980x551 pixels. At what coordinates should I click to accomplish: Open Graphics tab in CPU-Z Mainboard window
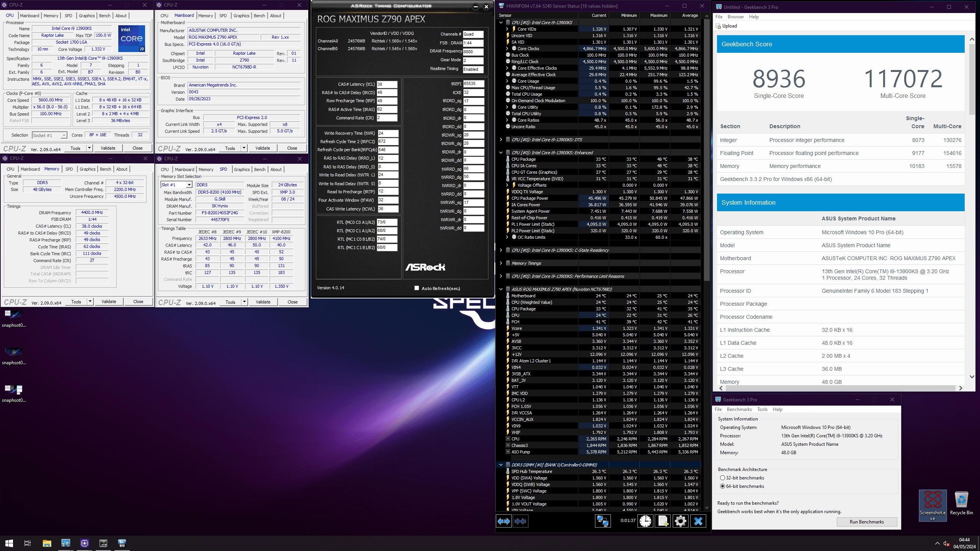click(x=241, y=16)
